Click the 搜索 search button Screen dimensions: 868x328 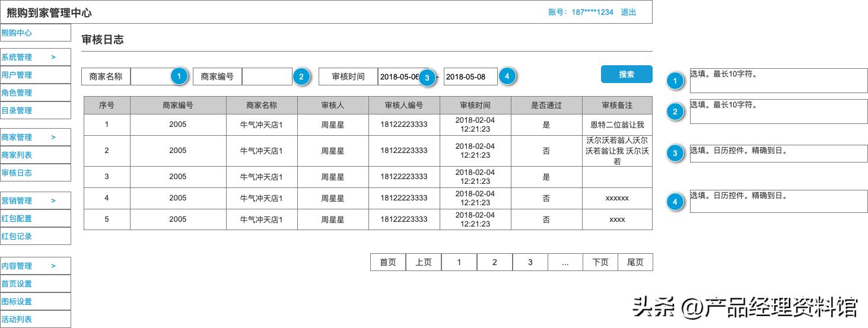click(627, 74)
